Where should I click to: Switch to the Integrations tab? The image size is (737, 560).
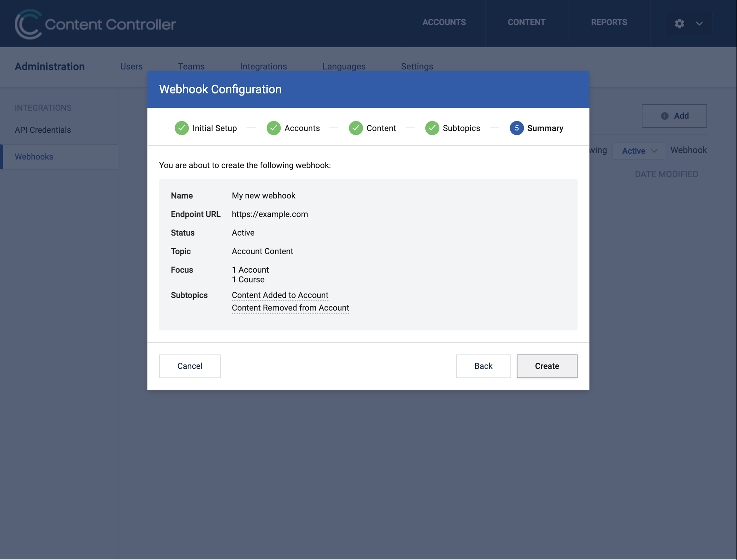click(264, 66)
